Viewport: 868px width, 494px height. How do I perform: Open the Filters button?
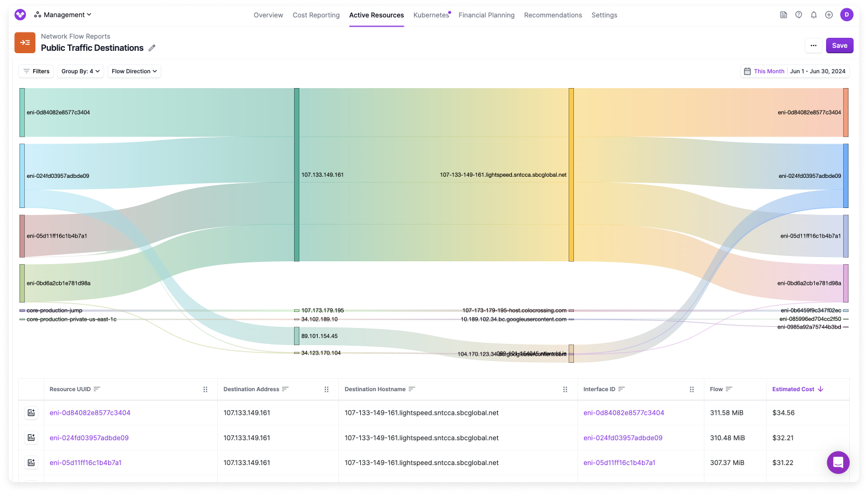(x=37, y=71)
